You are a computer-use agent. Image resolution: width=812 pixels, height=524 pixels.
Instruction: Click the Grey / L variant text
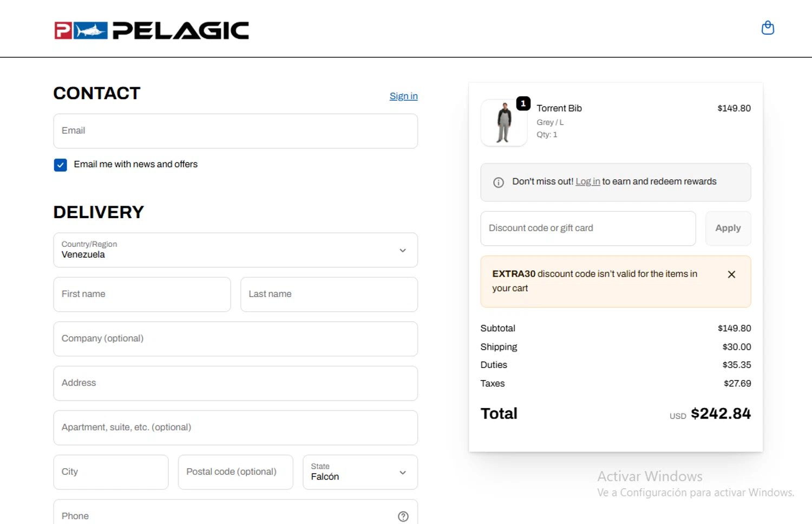coord(550,122)
